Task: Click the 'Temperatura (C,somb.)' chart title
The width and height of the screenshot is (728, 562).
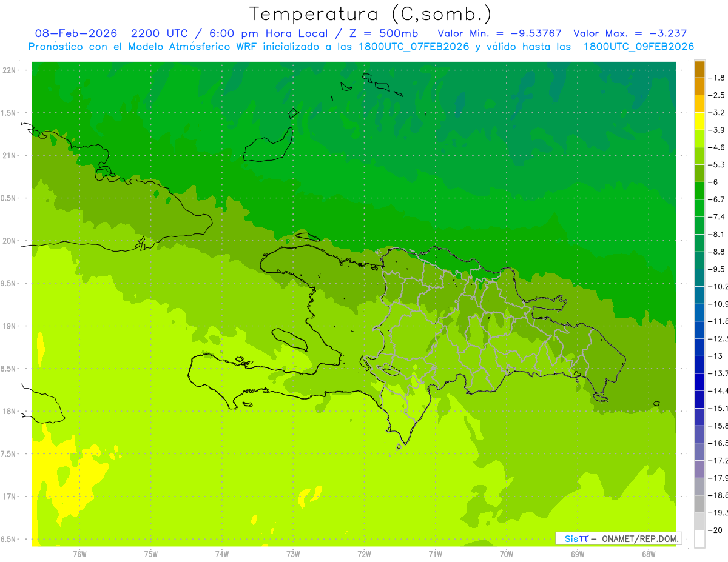Action: coord(370,13)
